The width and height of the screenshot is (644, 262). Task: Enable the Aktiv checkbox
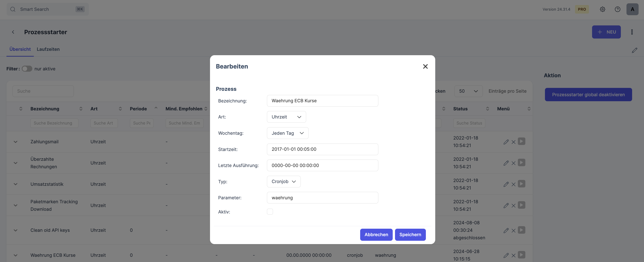tap(270, 212)
